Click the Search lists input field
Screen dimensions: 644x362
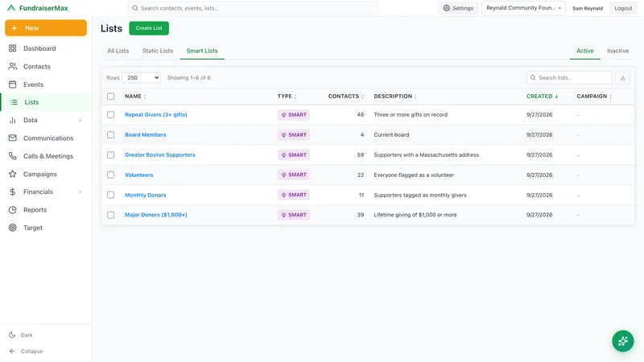[x=569, y=77]
